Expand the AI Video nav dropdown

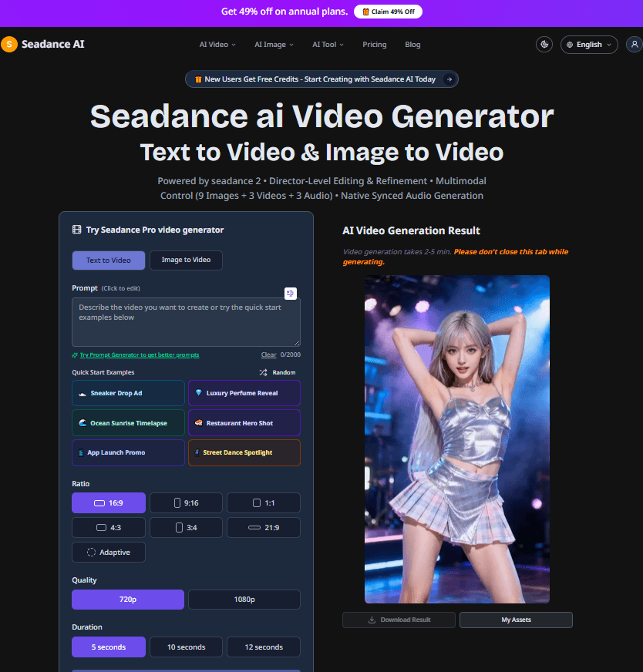click(217, 45)
